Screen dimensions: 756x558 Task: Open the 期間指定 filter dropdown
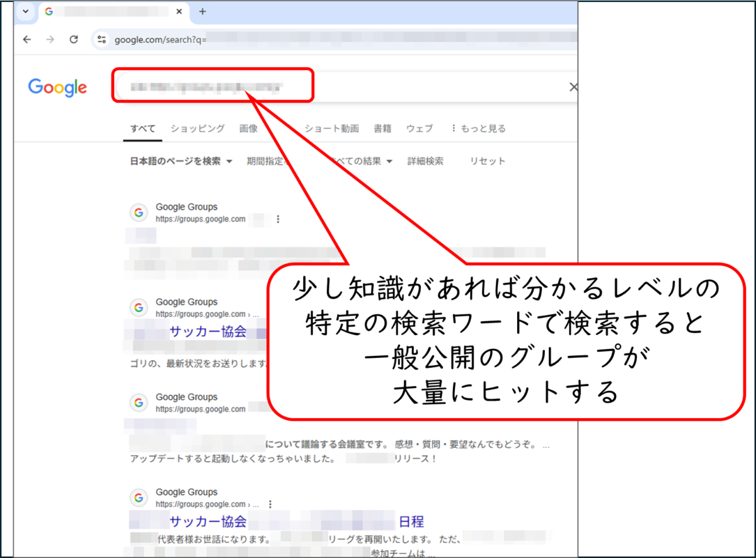[268, 161]
